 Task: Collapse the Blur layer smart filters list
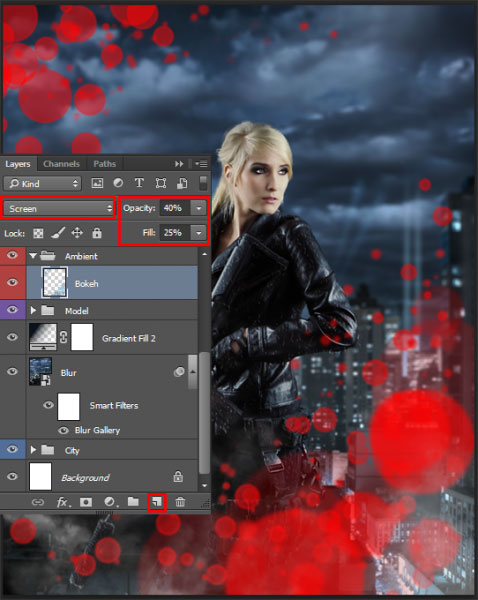193,372
